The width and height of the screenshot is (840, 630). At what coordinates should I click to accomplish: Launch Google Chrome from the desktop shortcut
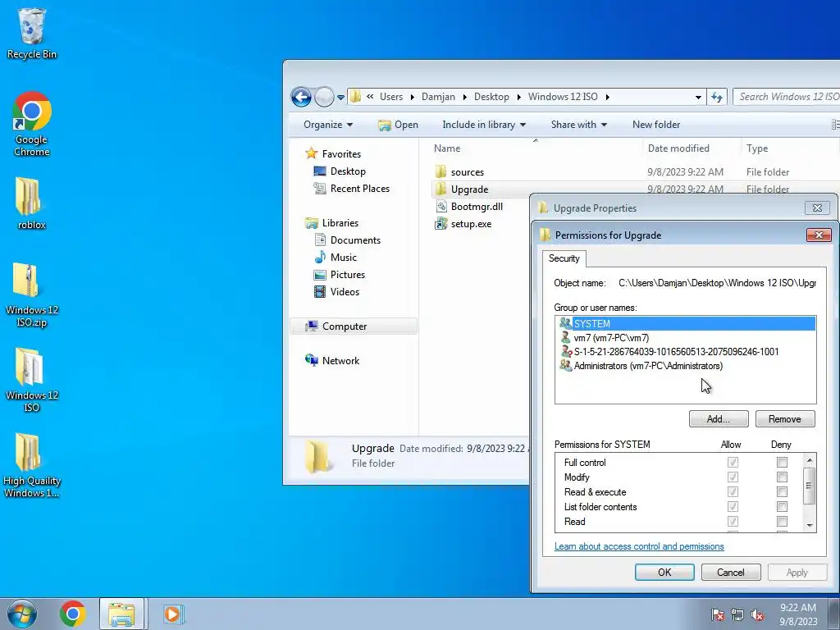click(32, 125)
